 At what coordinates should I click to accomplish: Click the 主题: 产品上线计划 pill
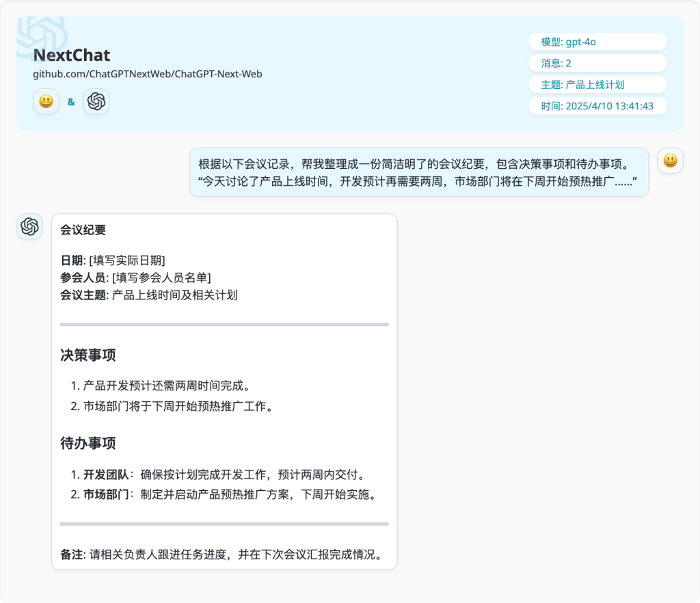point(597,85)
